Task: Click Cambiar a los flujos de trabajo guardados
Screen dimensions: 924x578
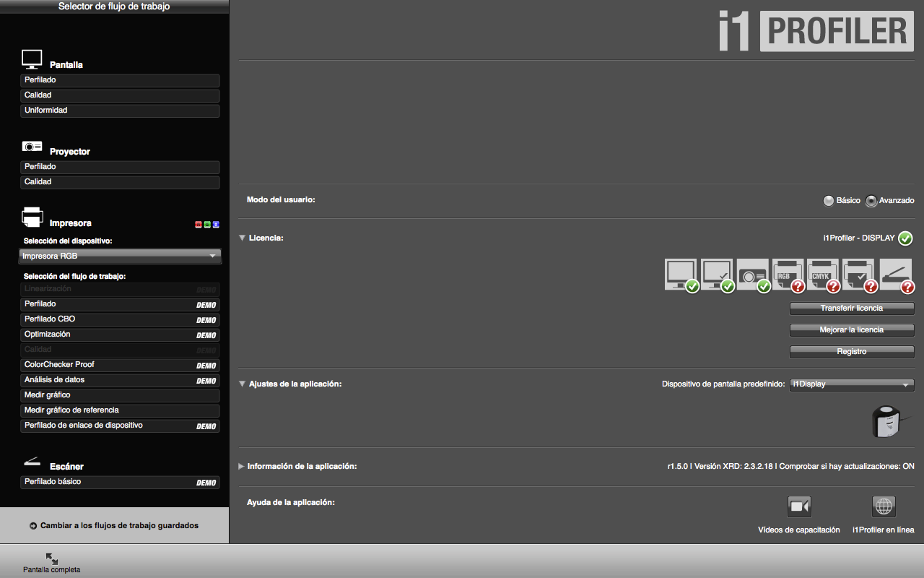Action: [119, 526]
